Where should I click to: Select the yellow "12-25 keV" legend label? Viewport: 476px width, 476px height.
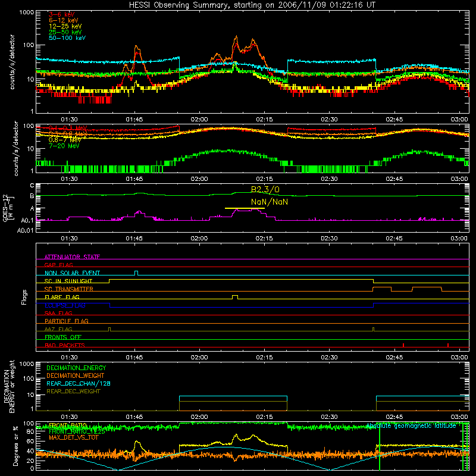65,26
